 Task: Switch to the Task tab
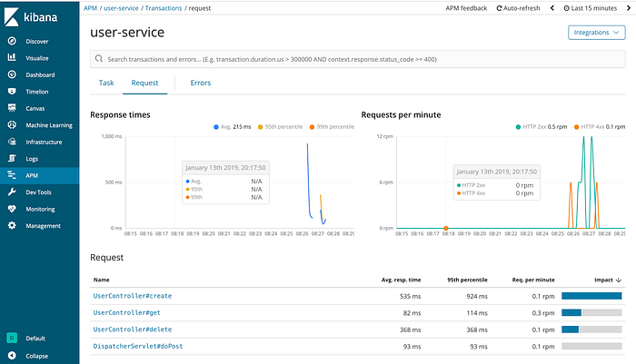click(x=106, y=83)
